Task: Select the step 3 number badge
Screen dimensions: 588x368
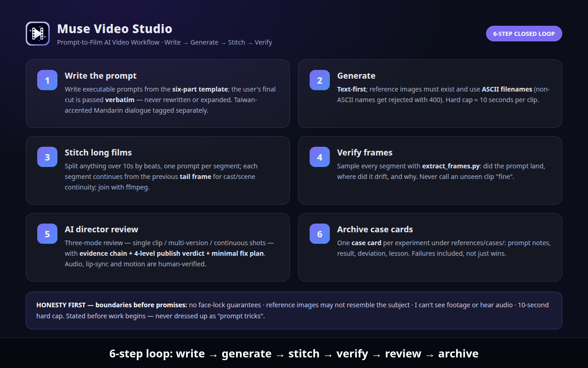Action: [x=47, y=157]
